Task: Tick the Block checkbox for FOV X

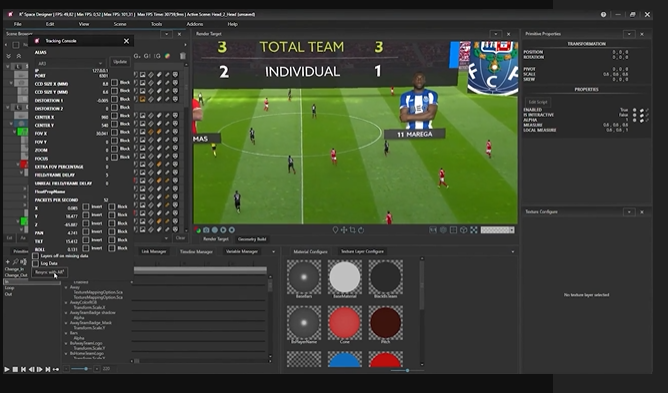Action: [114, 133]
